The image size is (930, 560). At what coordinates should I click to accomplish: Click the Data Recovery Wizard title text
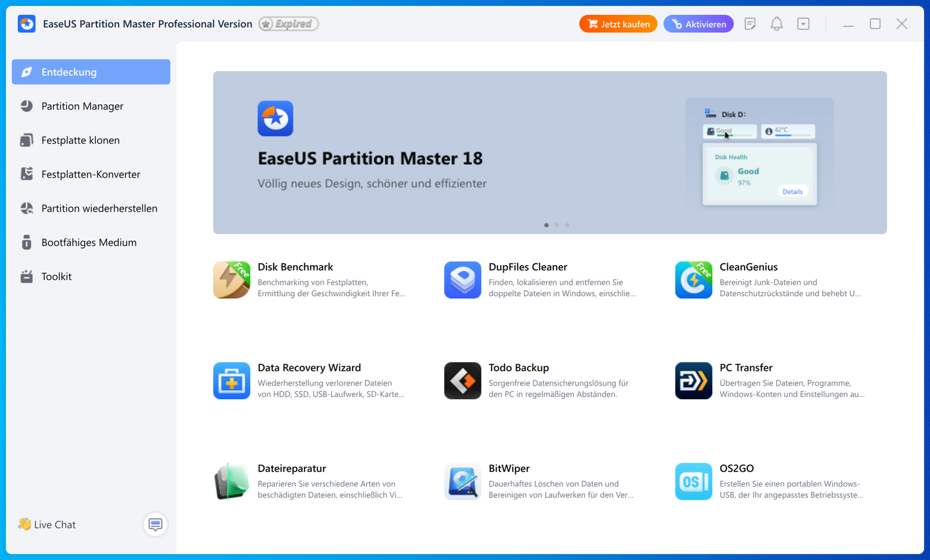(309, 368)
